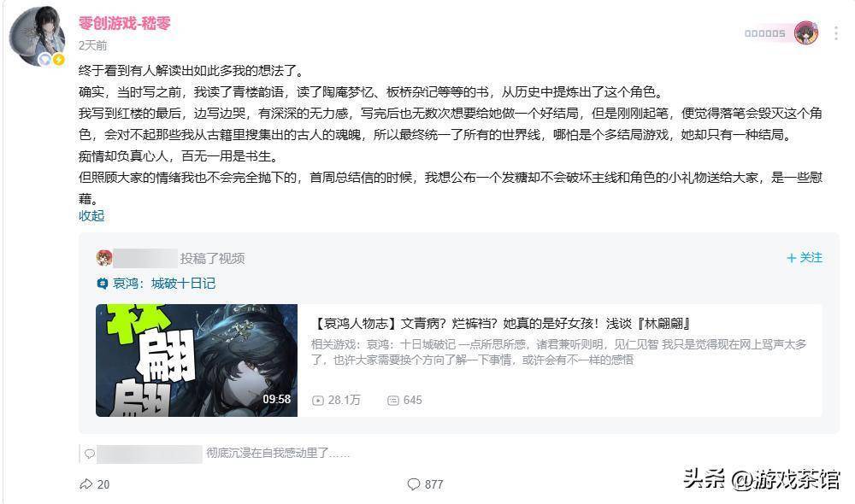Open the video titled 浅谈『林翩翩』
This screenshot has height=504, width=855.
click(501, 323)
